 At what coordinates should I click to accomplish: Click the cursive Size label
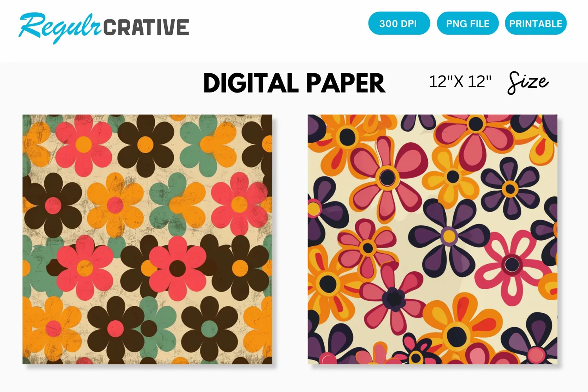pos(528,82)
